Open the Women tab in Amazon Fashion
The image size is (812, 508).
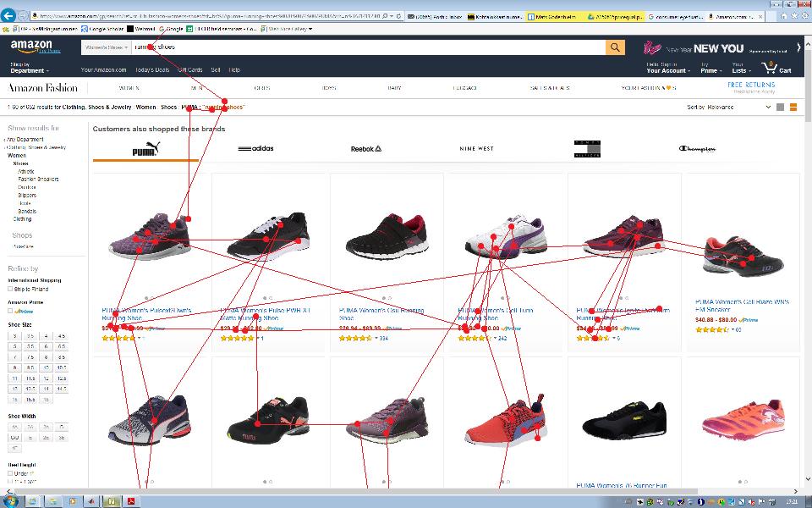coord(129,88)
